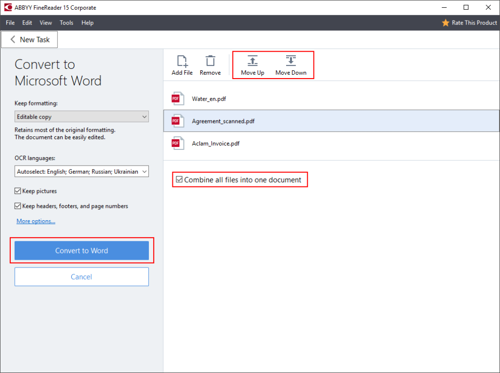Click the Rate This Product star
This screenshot has width=500, height=373.
coord(445,23)
